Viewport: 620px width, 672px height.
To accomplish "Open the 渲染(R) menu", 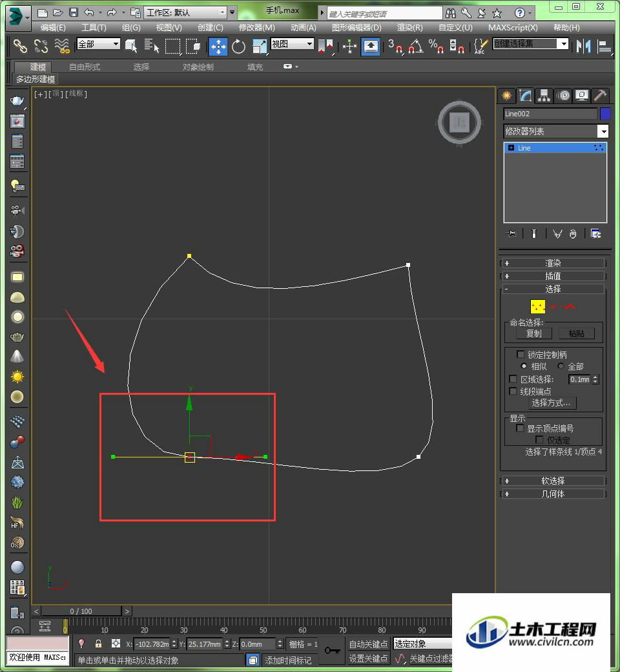I will click(x=409, y=27).
